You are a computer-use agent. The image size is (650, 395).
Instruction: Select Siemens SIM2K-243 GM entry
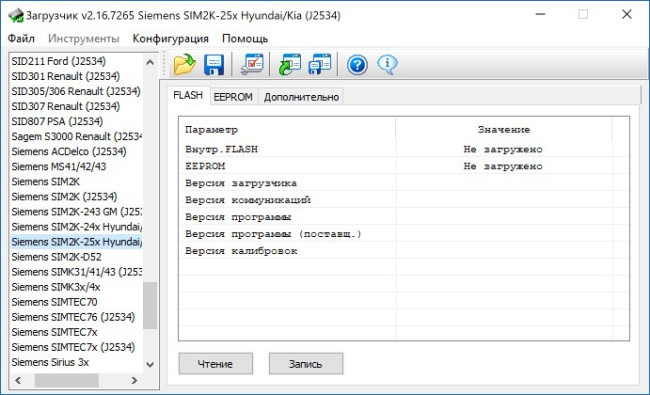[x=76, y=212]
